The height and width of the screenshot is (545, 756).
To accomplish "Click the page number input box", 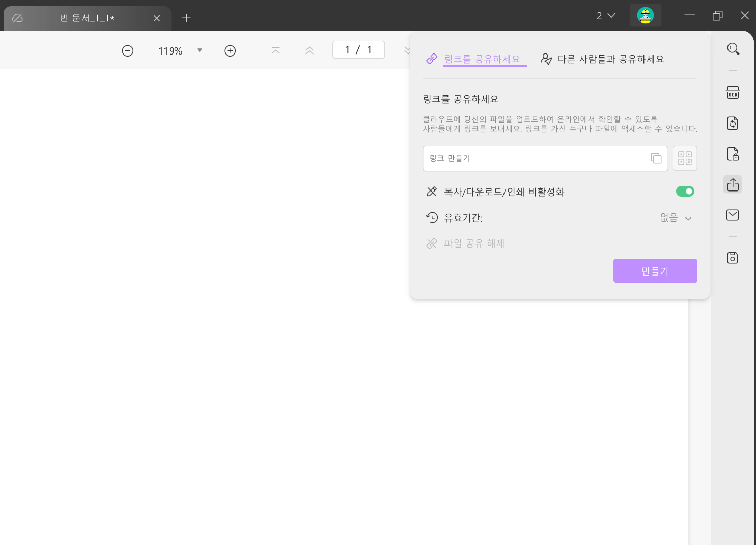I will 358,50.
